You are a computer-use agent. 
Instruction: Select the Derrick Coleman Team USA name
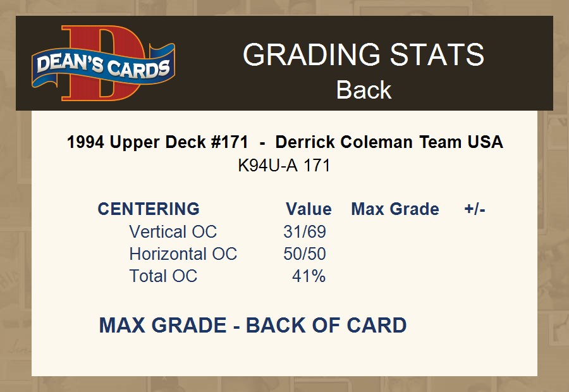[389, 142]
